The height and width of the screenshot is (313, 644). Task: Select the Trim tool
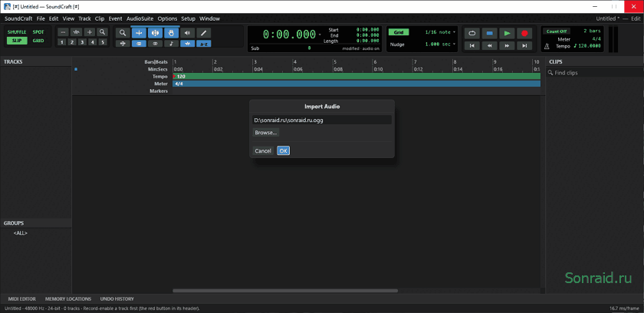(x=139, y=33)
